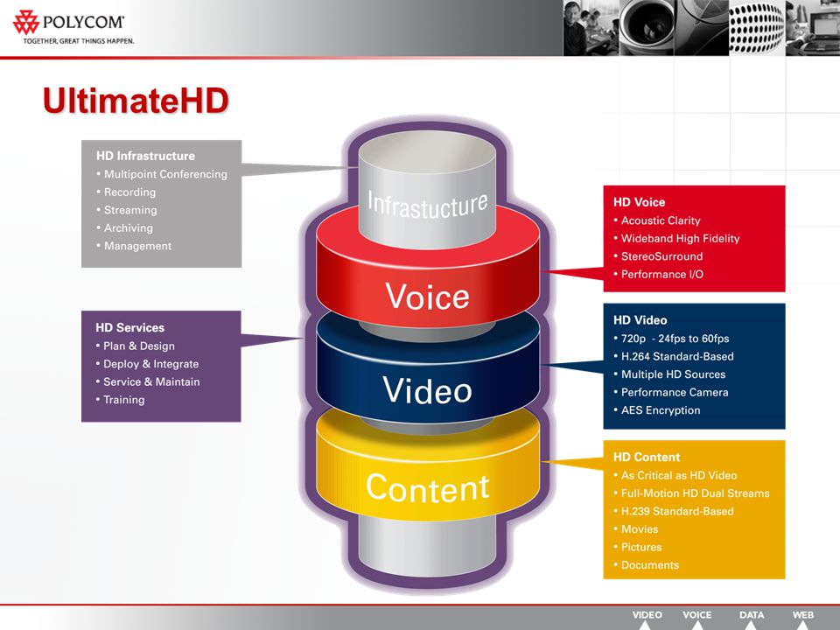The image size is (840, 630).
Task: Click the Multipoint Conferencing bullet
Action: pos(162,174)
